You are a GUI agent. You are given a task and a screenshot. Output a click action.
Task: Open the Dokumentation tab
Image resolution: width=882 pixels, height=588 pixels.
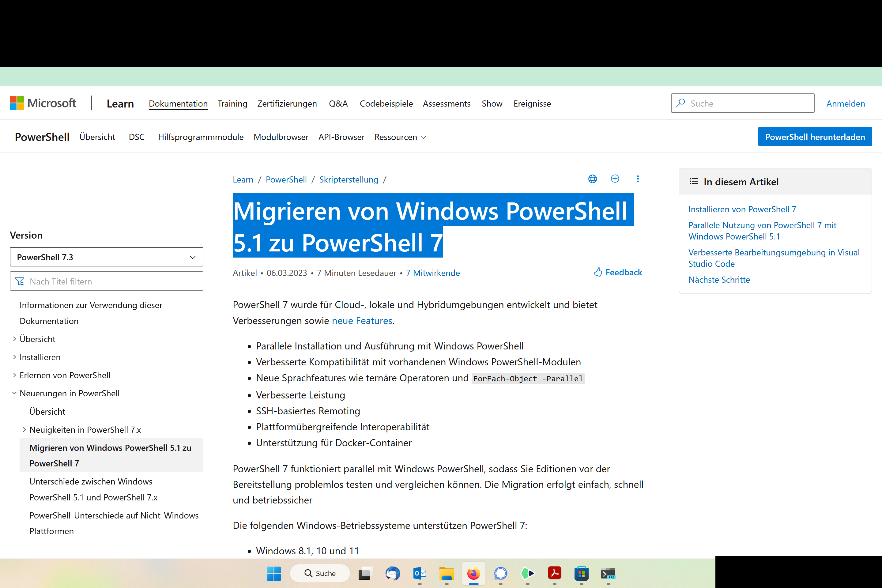point(178,104)
